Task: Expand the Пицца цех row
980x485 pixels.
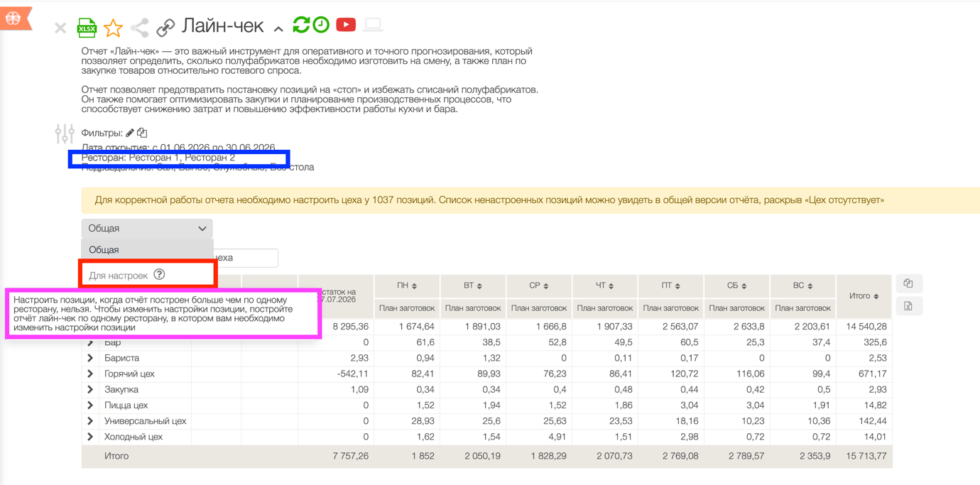Action: tap(91, 405)
